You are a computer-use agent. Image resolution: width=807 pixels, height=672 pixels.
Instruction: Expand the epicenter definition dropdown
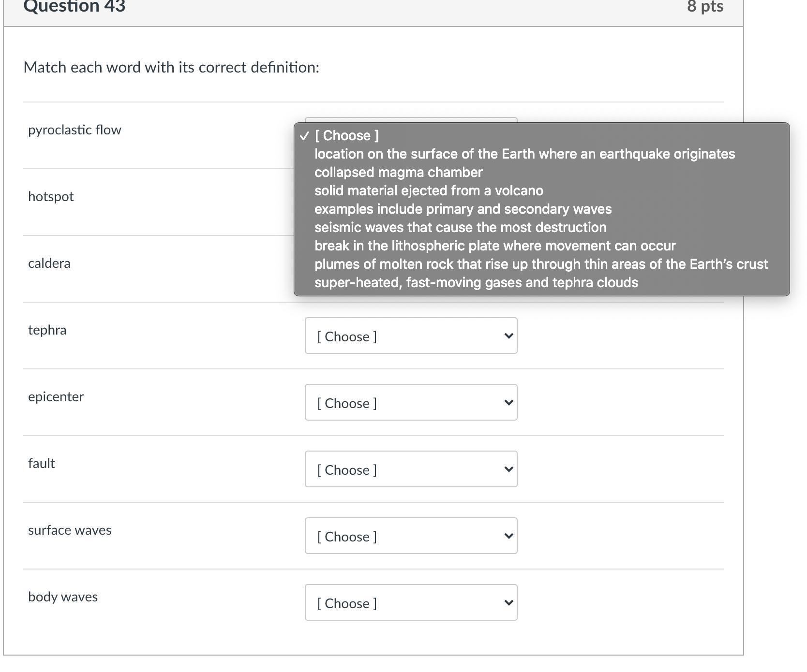click(411, 403)
